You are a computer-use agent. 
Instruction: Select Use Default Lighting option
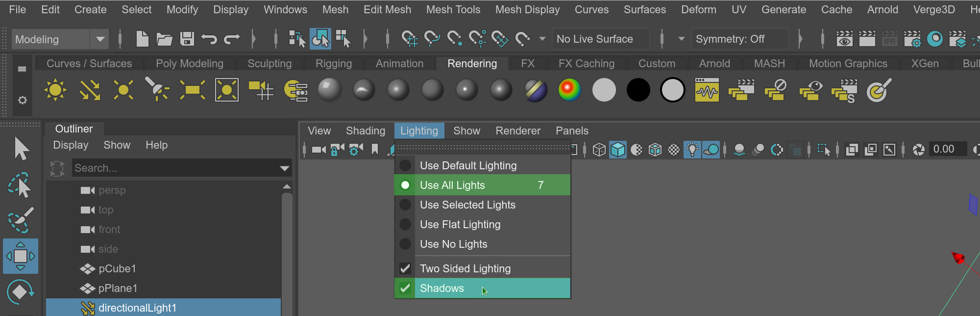coord(482,165)
